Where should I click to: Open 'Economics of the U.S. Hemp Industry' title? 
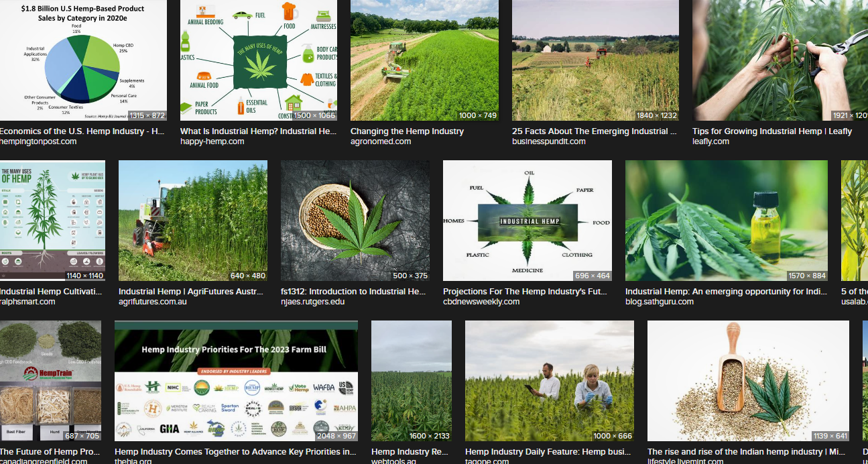click(82, 131)
